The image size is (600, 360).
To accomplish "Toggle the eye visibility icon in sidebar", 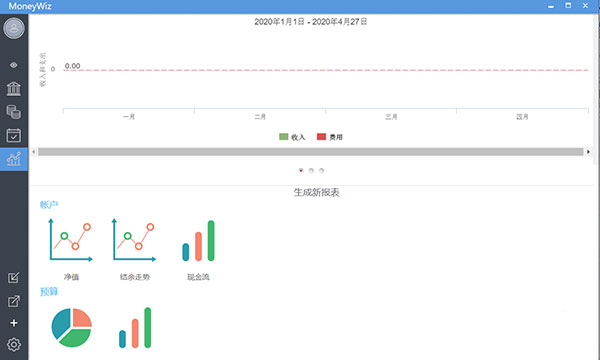I will point(14,65).
